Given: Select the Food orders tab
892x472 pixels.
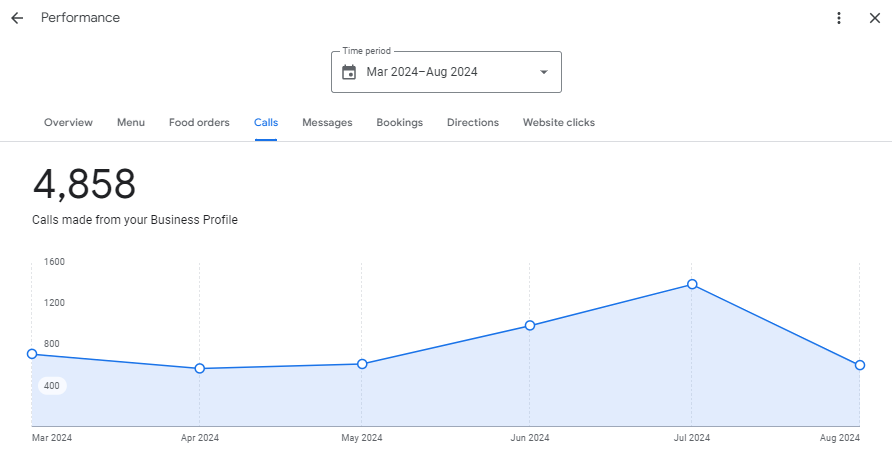Looking at the screenshot, I should [199, 123].
